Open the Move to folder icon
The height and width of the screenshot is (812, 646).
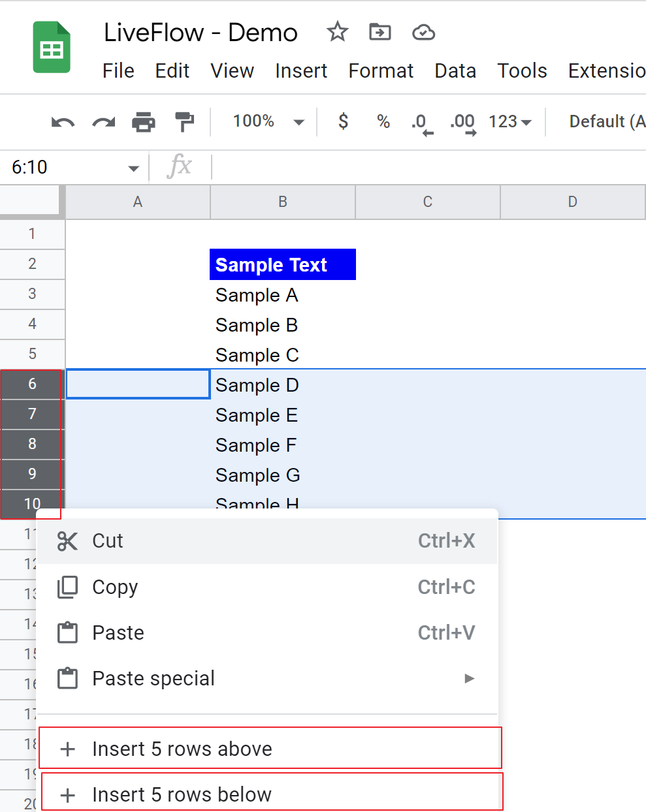point(380,31)
